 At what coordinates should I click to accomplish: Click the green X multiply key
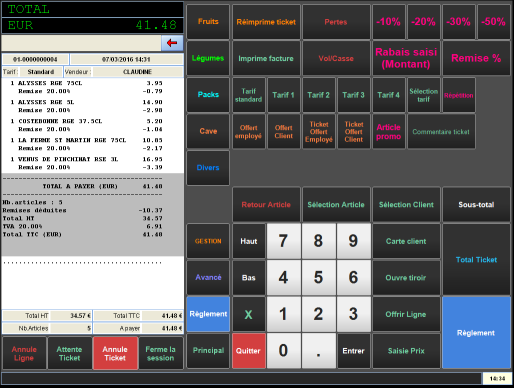249,314
